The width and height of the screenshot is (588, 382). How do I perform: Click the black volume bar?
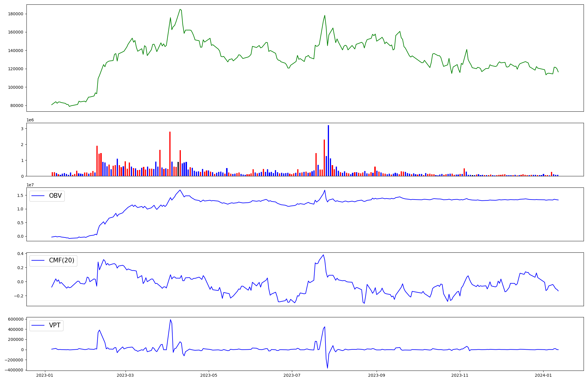tap(178, 169)
